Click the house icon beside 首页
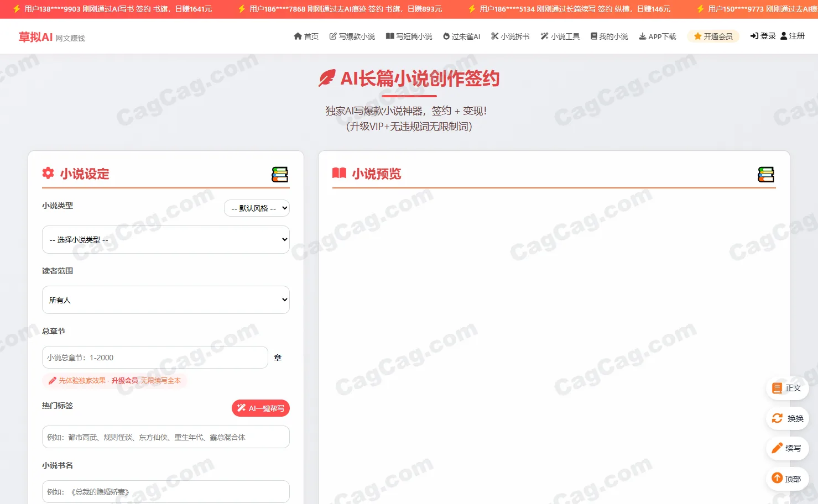Image resolution: width=818 pixels, height=504 pixels. 298,36
